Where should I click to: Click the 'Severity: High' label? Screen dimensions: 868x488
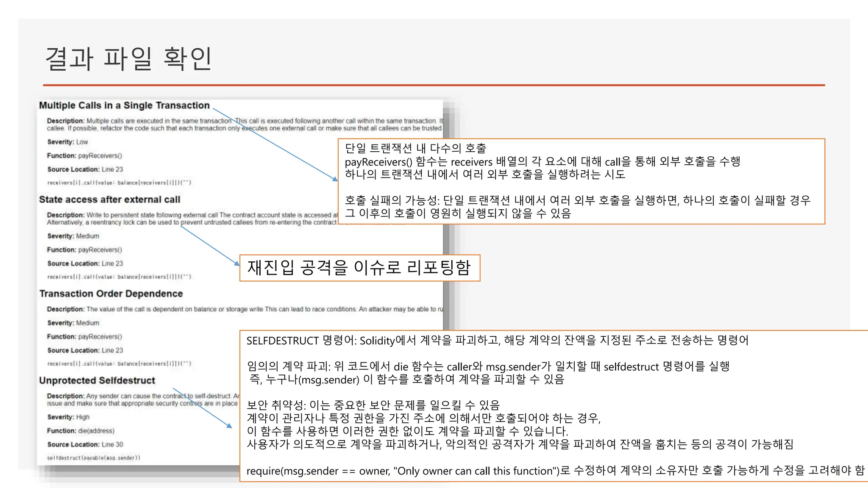(68, 417)
